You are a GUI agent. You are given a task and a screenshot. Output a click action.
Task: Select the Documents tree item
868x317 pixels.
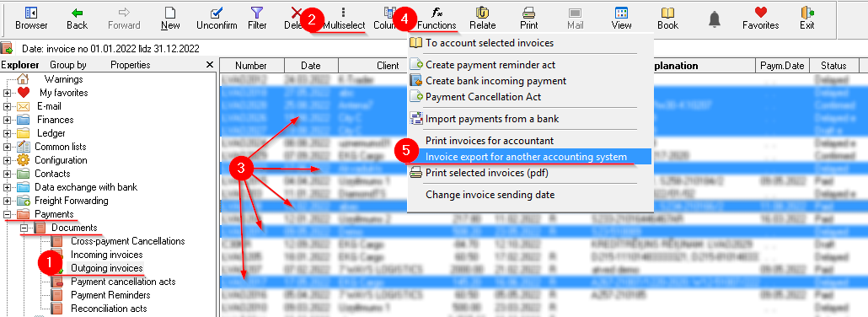[x=74, y=228]
